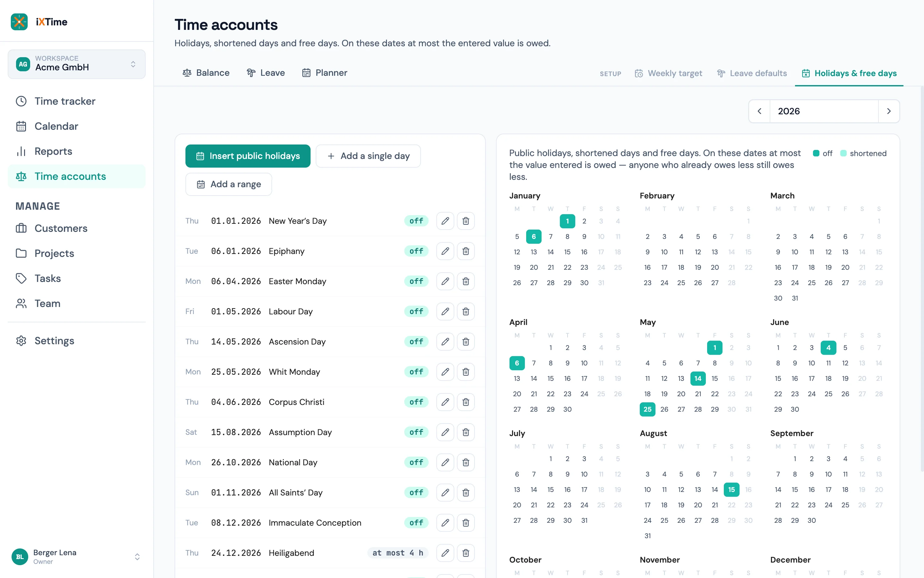Open Team in the Manage section
Image resolution: width=924 pixels, height=578 pixels.
[76, 303]
